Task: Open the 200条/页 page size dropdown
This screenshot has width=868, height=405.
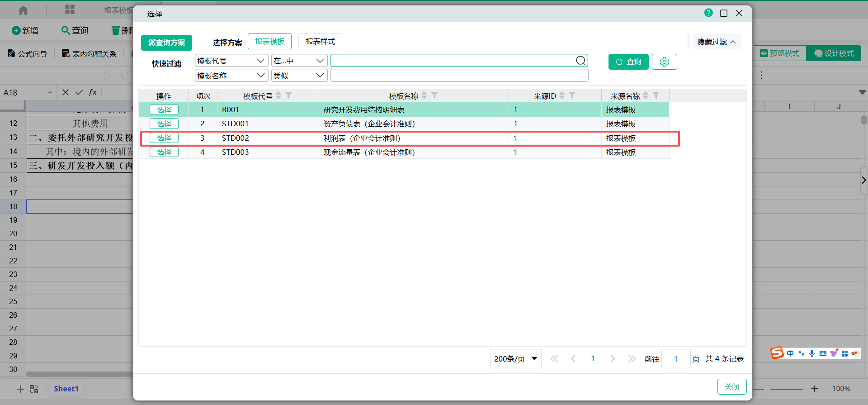Action: (x=515, y=359)
